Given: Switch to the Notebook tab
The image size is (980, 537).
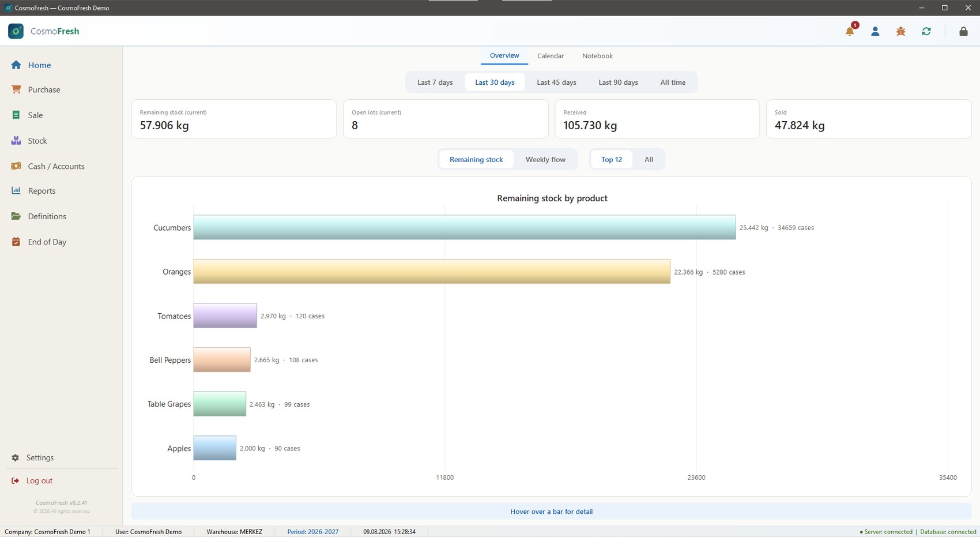Looking at the screenshot, I should pyautogui.click(x=597, y=56).
